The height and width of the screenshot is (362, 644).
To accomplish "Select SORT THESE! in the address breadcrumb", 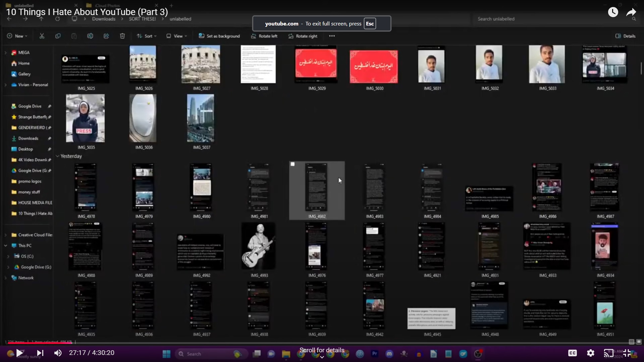I will click(142, 19).
